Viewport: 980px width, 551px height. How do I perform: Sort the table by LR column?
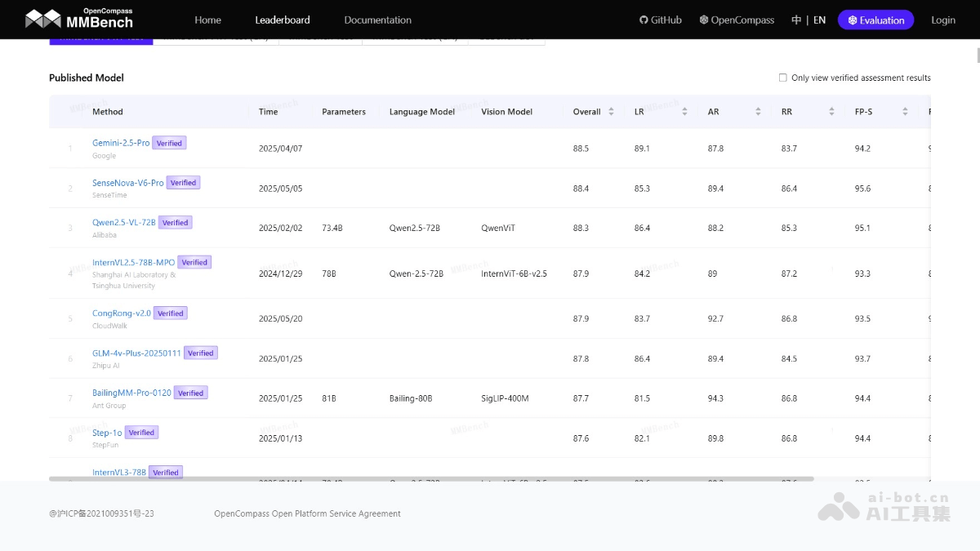(x=684, y=112)
